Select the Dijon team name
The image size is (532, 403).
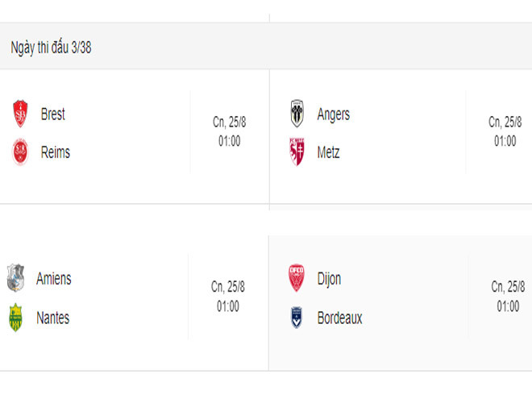click(x=329, y=279)
